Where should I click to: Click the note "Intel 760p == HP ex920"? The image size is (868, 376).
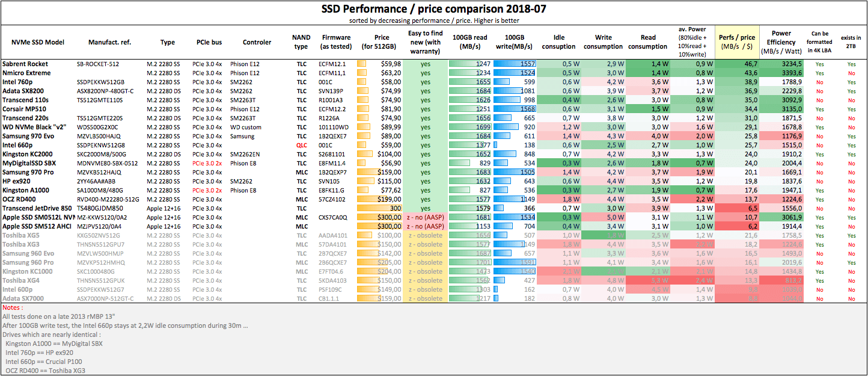tap(39, 353)
